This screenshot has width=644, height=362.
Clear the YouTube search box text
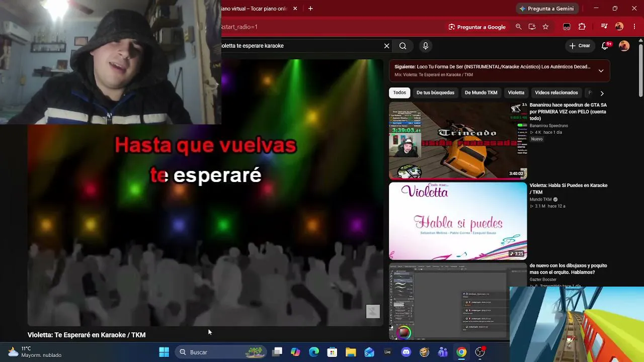(x=386, y=46)
